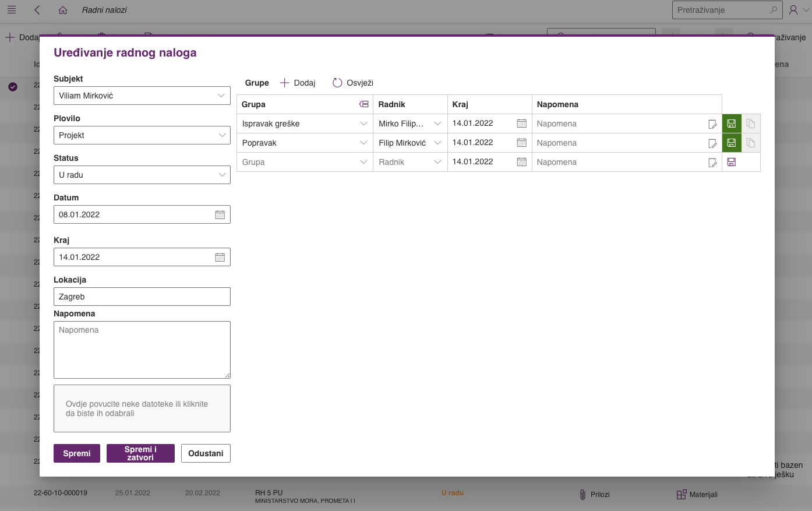Click into the Lokacija field with Zagreb
812x511 pixels.
point(142,297)
